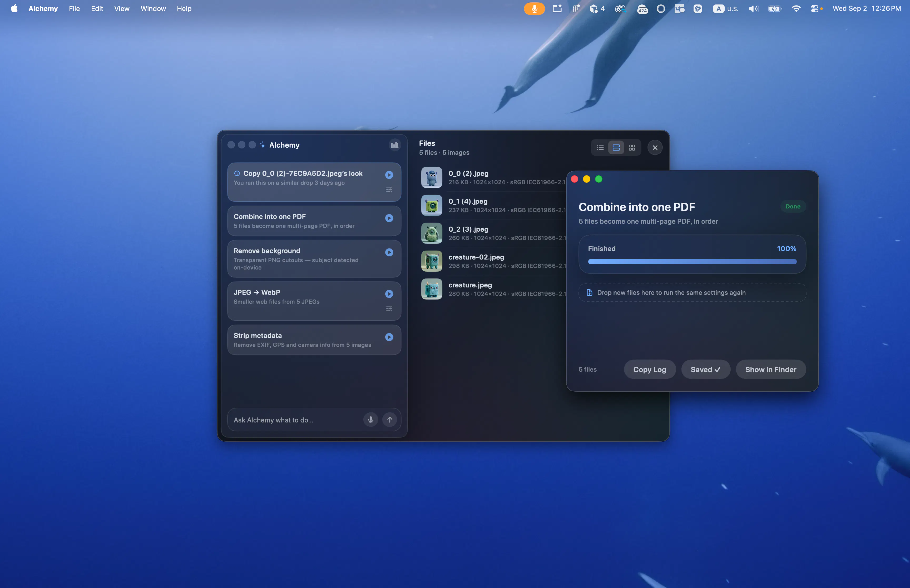Viewport: 910px width, 588px height.
Task: Switch Files panel to compact list view
Action: (x=600, y=148)
